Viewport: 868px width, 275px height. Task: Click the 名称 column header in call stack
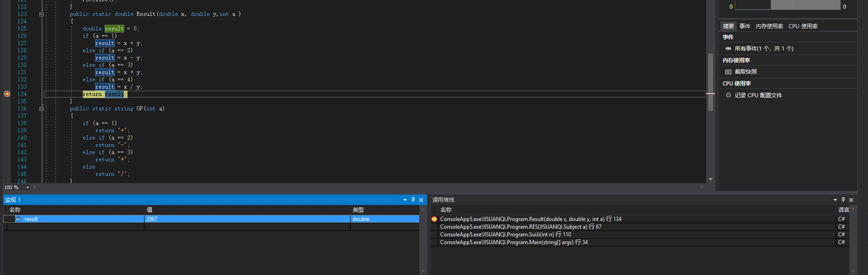coord(446,210)
